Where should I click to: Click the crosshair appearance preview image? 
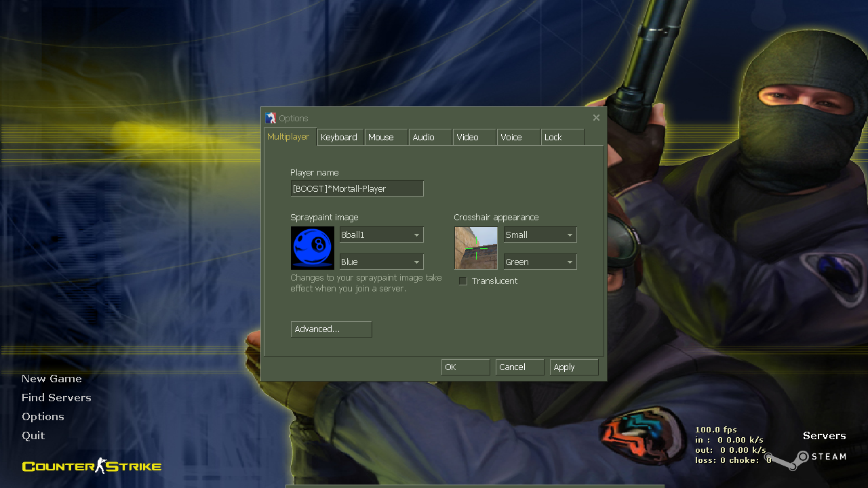pos(475,247)
